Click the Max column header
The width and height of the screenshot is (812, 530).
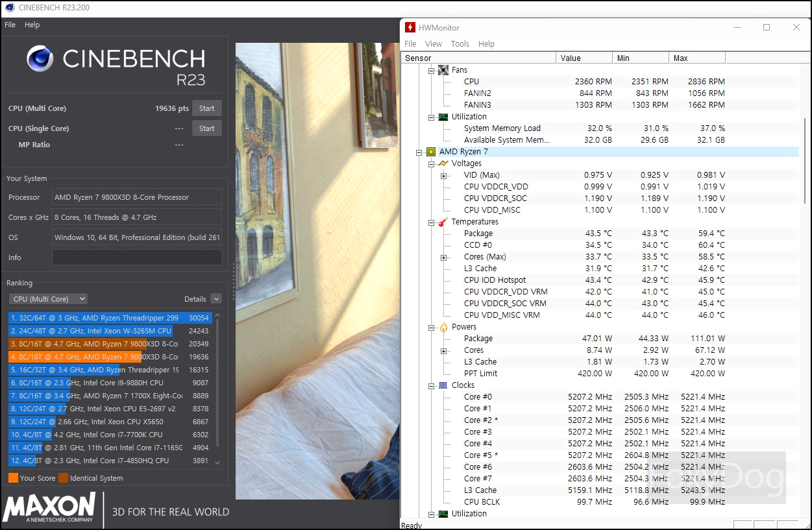tap(697, 58)
